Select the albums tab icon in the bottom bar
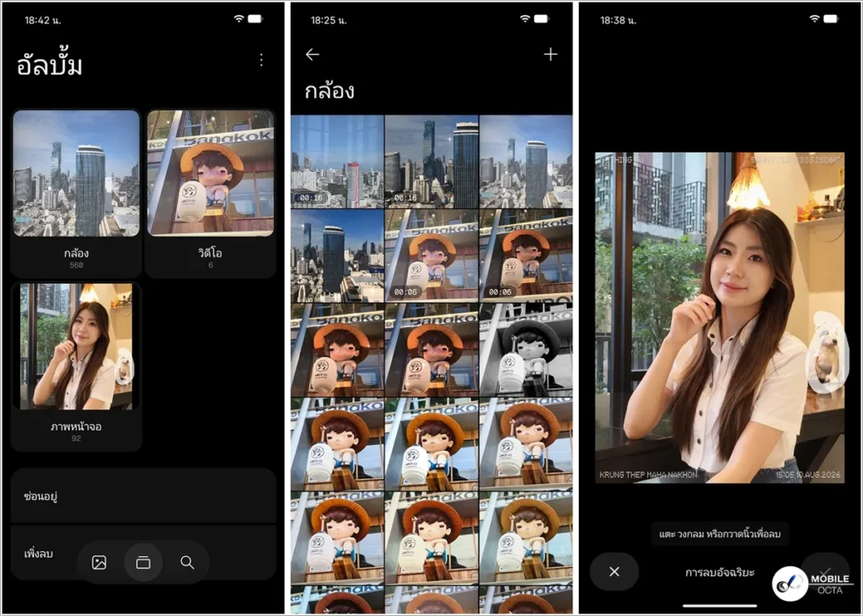The width and height of the screenshot is (863, 616). point(143,562)
